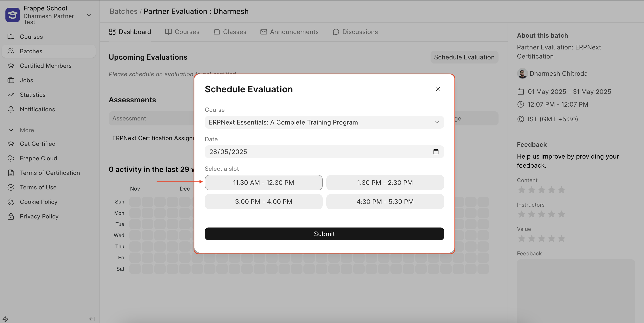Open the Course dropdown in the dialog
The height and width of the screenshot is (323, 644).
[x=324, y=122]
